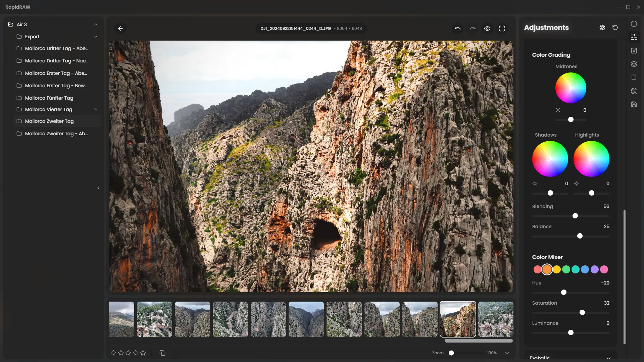
Task: Collapse the Air 3 folder tree
Action: 96,24
